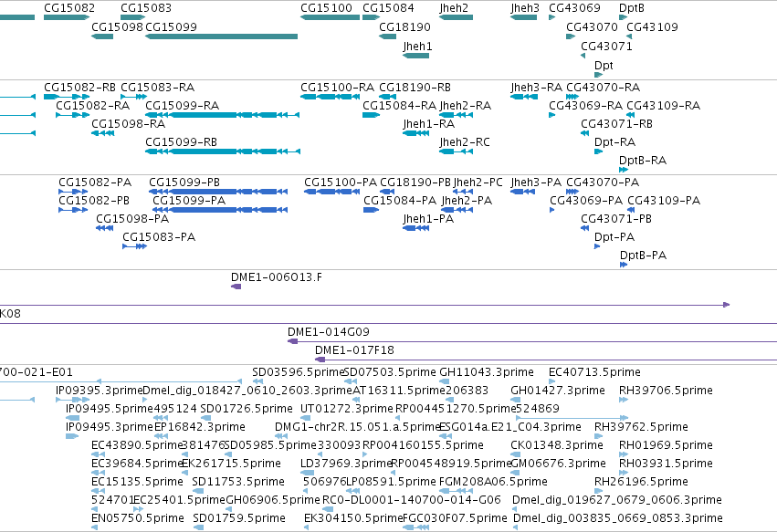Click the CG15084-RA transcript label

(399, 106)
